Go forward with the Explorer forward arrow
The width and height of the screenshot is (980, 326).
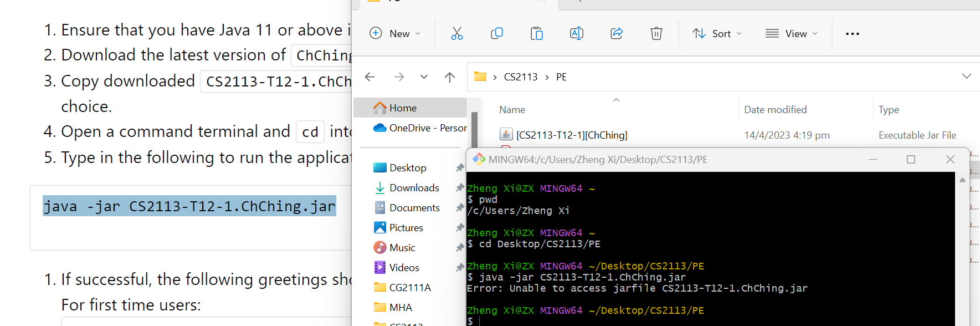[x=399, y=77]
